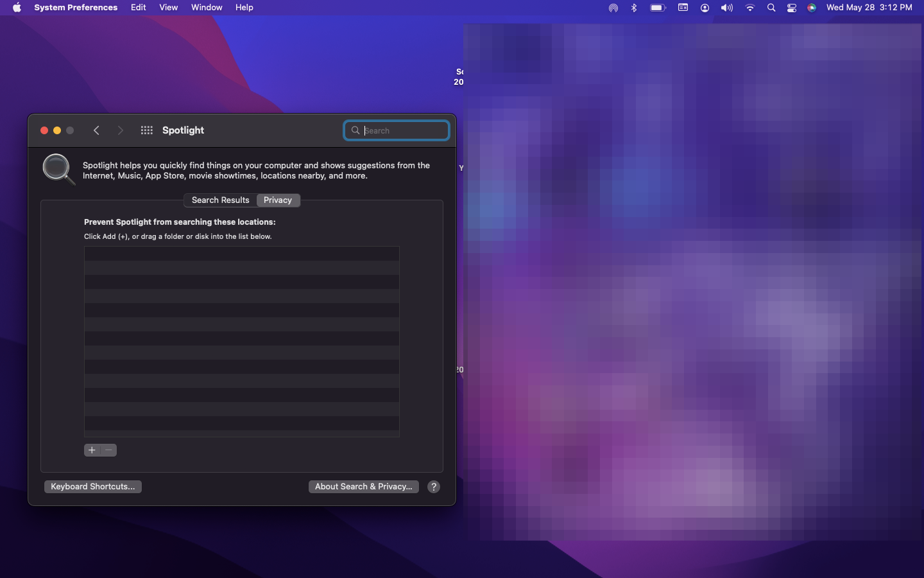Screen dimensions: 924x578
Task: Open Spotlight magnifier in menu bar
Action: (x=771, y=8)
